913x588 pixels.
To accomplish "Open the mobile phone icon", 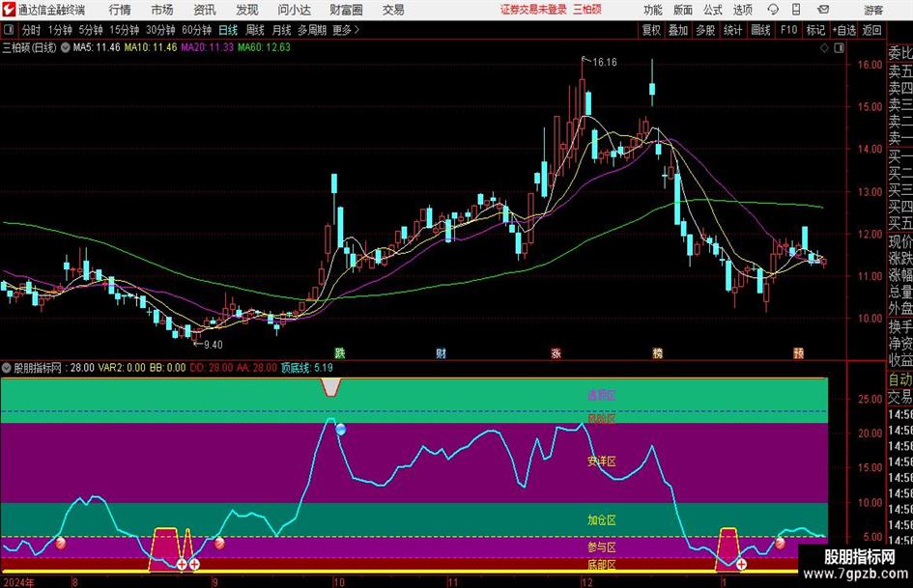I will tap(796, 10).
